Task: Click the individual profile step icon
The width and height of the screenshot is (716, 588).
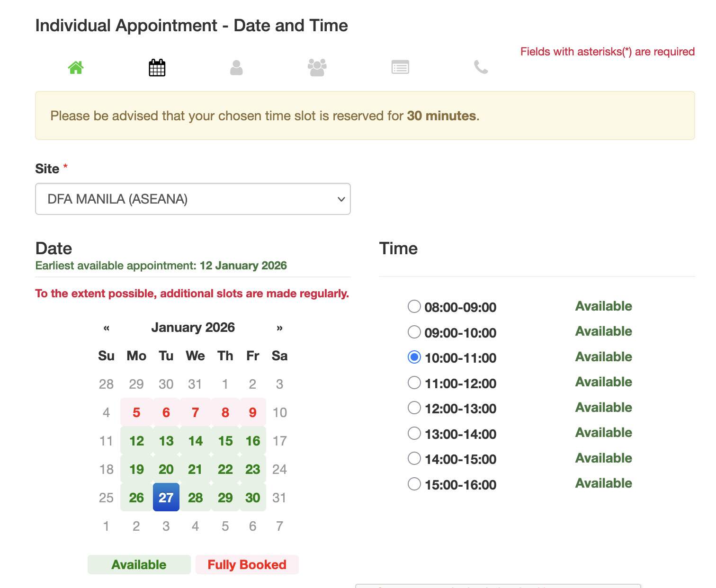Action: (236, 67)
